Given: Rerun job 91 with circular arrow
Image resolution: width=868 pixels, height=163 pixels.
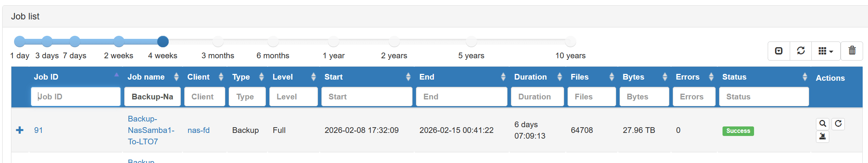Looking at the screenshot, I should tap(838, 124).
